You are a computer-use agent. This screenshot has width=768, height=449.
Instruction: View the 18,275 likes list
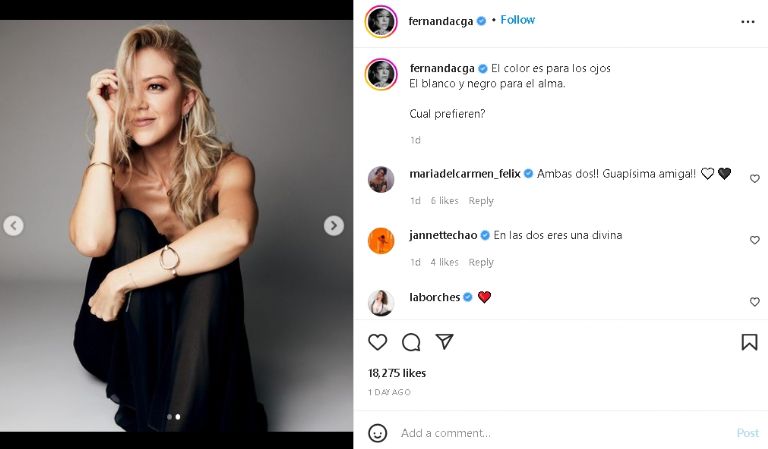[397, 373]
